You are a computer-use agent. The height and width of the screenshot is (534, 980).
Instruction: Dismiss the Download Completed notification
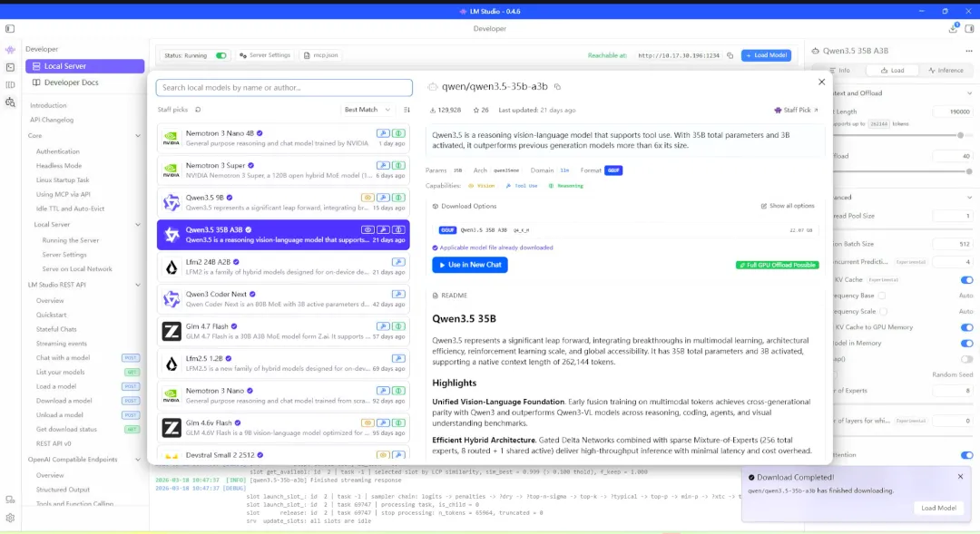tap(960, 477)
